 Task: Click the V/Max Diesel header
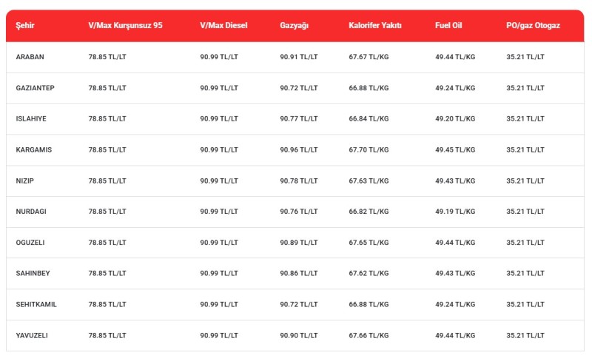[x=223, y=26]
